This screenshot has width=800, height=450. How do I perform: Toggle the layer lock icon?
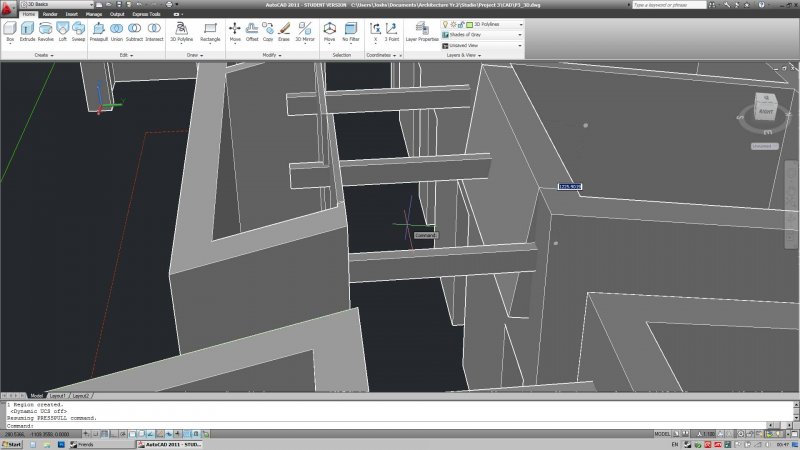(459, 24)
